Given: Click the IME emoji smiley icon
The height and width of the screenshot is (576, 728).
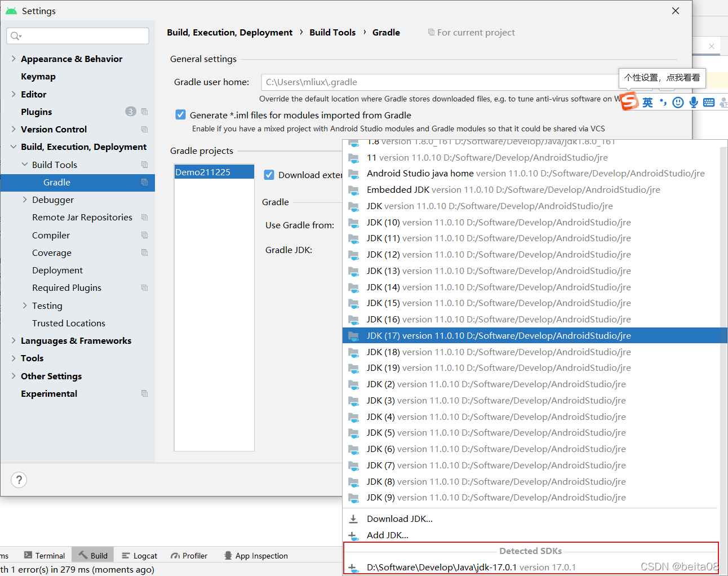Looking at the screenshot, I should 678,103.
